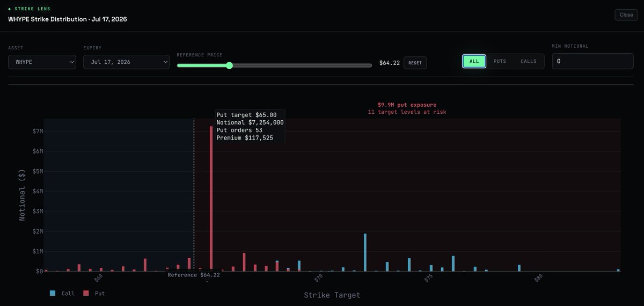644x306 pixels.
Task: Expand the Jul 17, 2026 expiry dropdown
Action: point(126,62)
